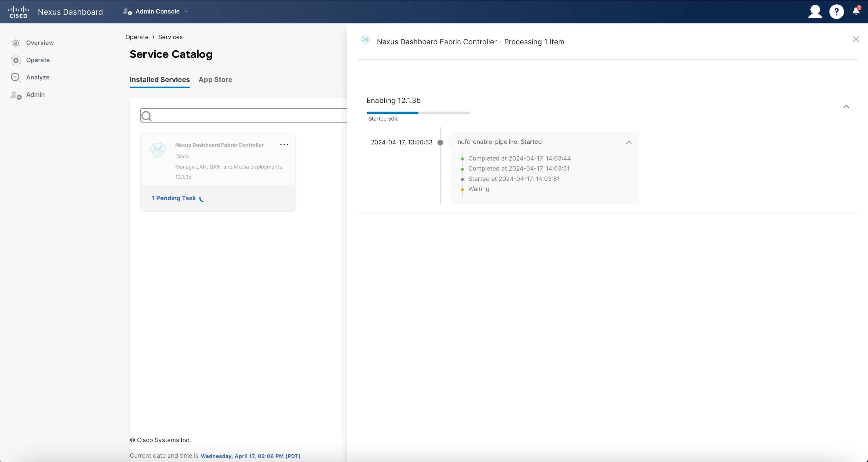Open the user profile icon

click(815, 12)
